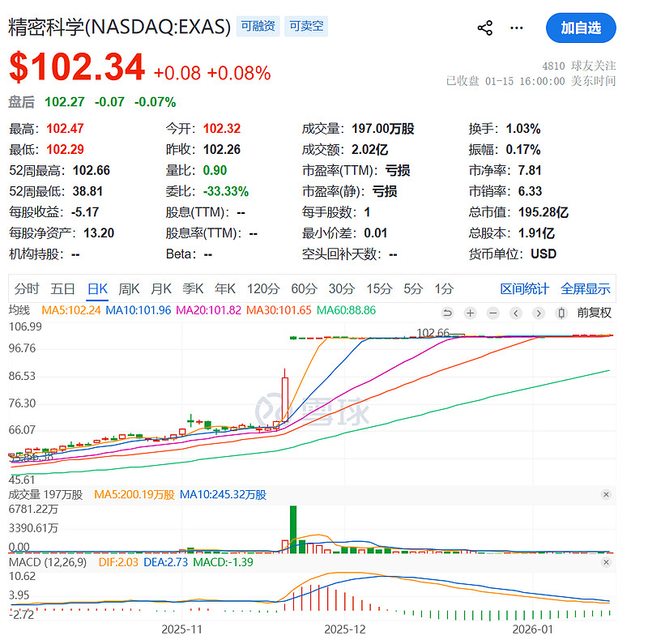Switch to the 分时 chart tab
The image size is (648, 644).
click(x=27, y=288)
